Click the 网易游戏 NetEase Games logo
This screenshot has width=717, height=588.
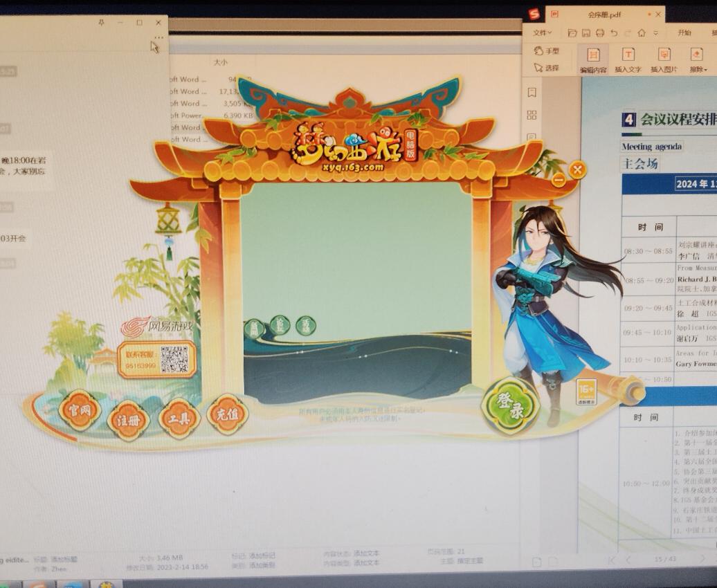click(157, 326)
